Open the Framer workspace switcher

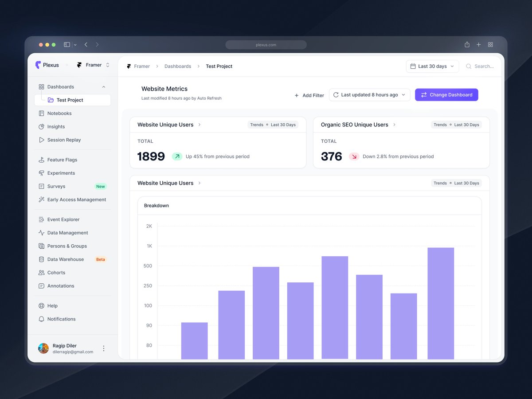tap(93, 65)
